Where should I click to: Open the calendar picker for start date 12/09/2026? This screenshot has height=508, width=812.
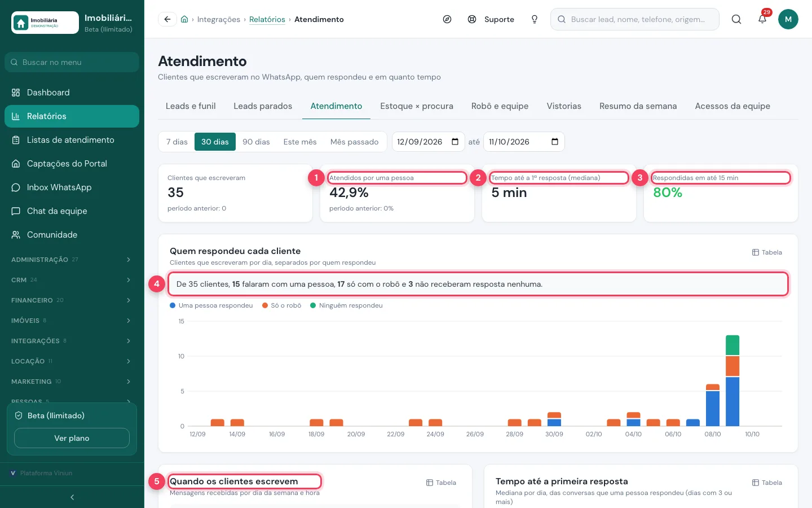[x=455, y=142]
